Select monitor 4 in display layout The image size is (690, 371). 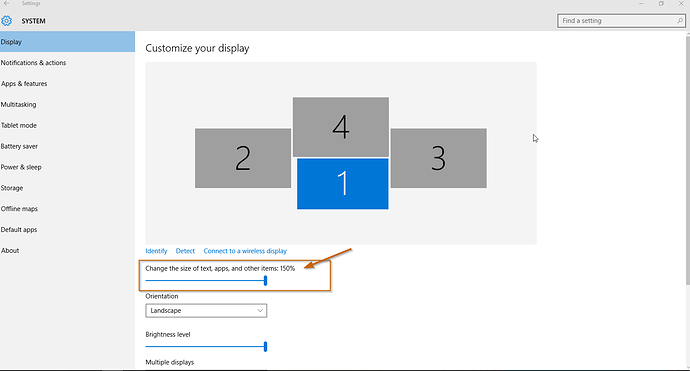[x=341, y=127]
